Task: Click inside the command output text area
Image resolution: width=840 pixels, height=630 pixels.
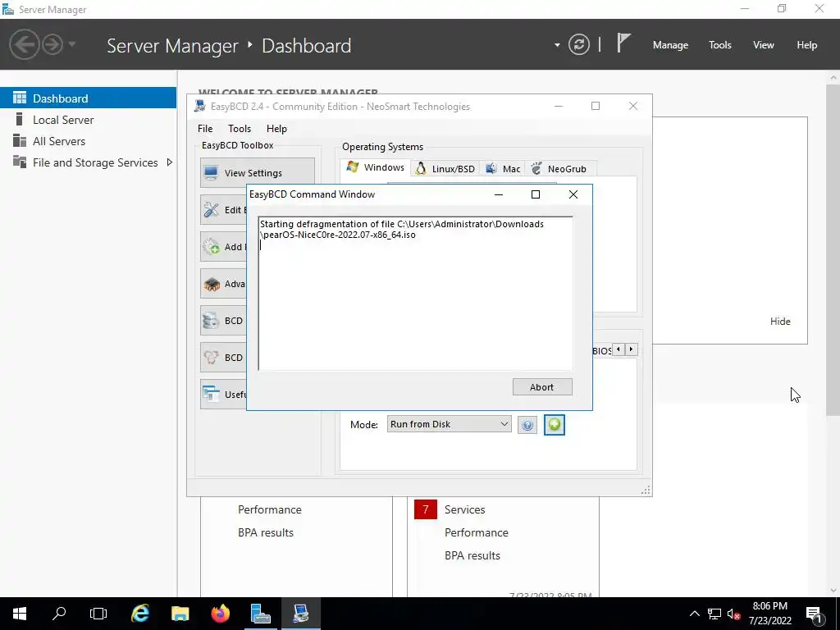Action: click(x=415, y=294)
